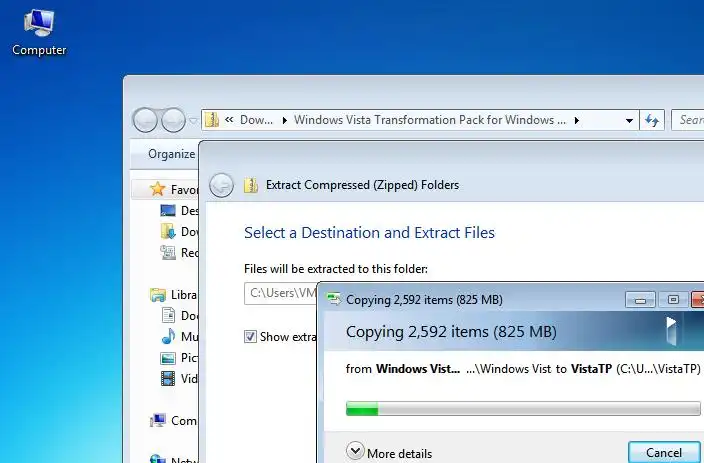Open Music library in sidebar
Image resolution: width=704 pixels, height=463 pixels.
click(180, 337)
